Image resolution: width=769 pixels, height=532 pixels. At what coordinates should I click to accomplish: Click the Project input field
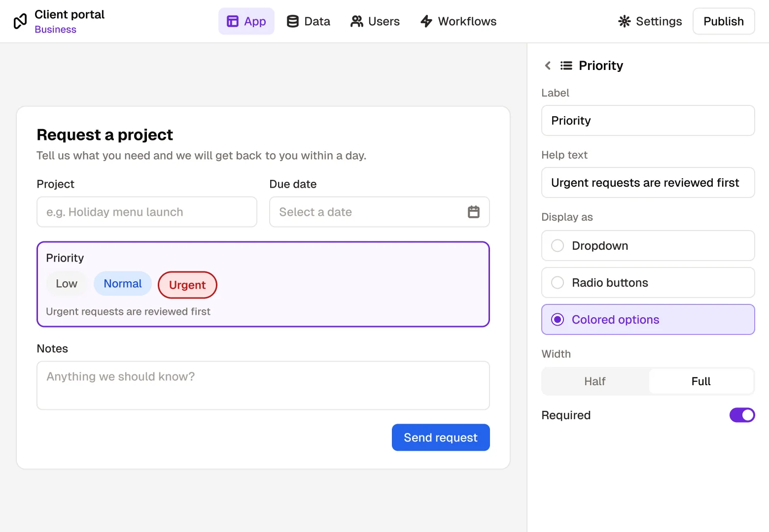[147, 212]
